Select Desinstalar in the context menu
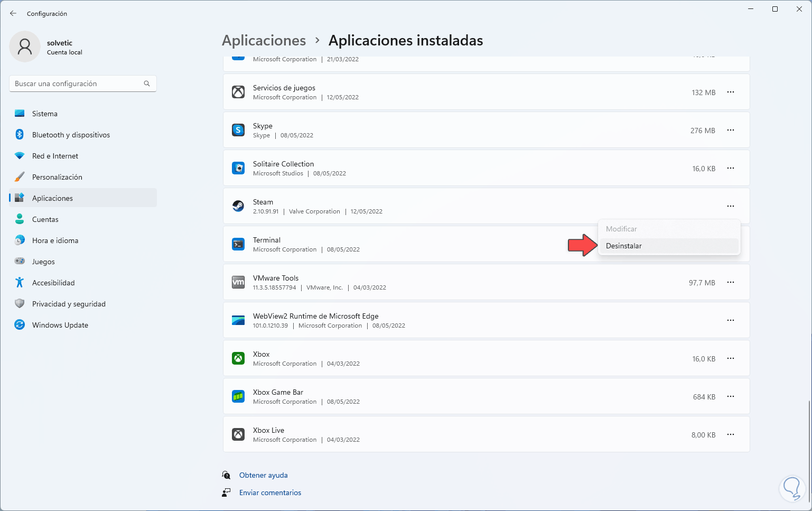Viewport: 812px width, 511px height. point(624,246)
